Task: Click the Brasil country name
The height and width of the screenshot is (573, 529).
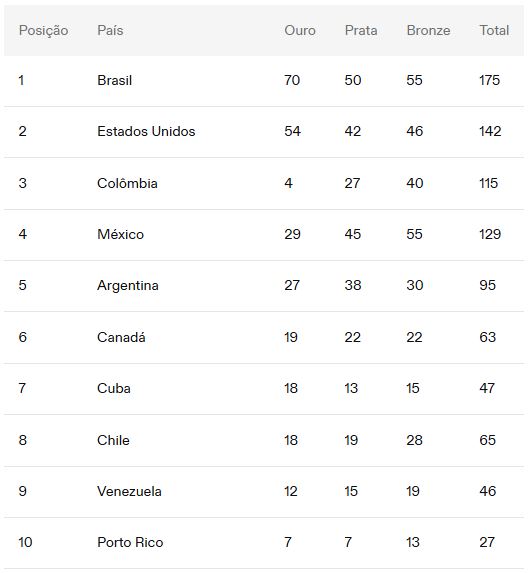Action: click(114, 80)
